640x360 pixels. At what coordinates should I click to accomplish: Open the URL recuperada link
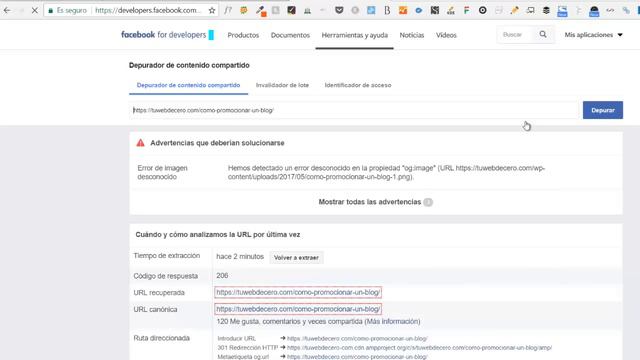point(298,293)
